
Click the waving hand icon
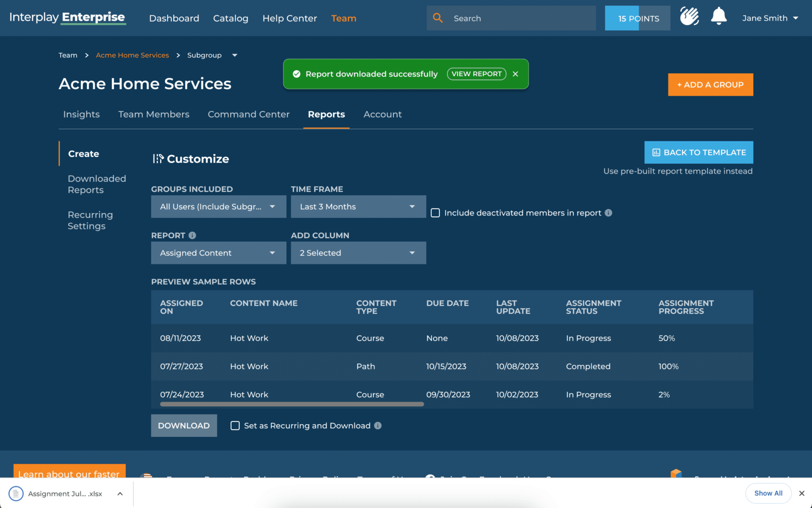689,17
